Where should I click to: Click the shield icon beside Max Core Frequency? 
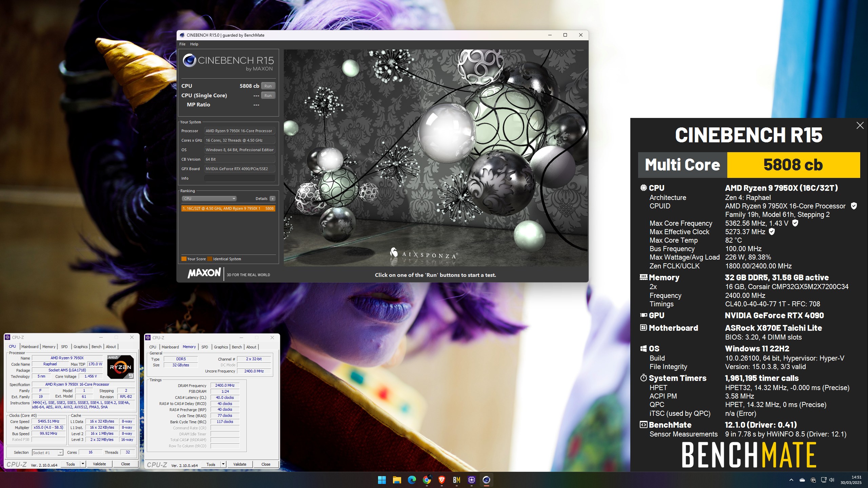(x=795, y=223)
